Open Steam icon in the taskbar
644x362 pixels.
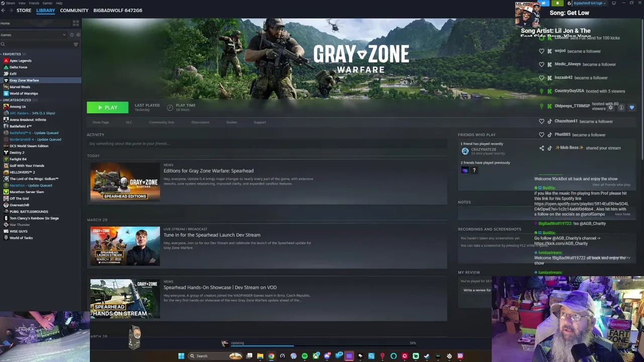(x=427, y=356)
